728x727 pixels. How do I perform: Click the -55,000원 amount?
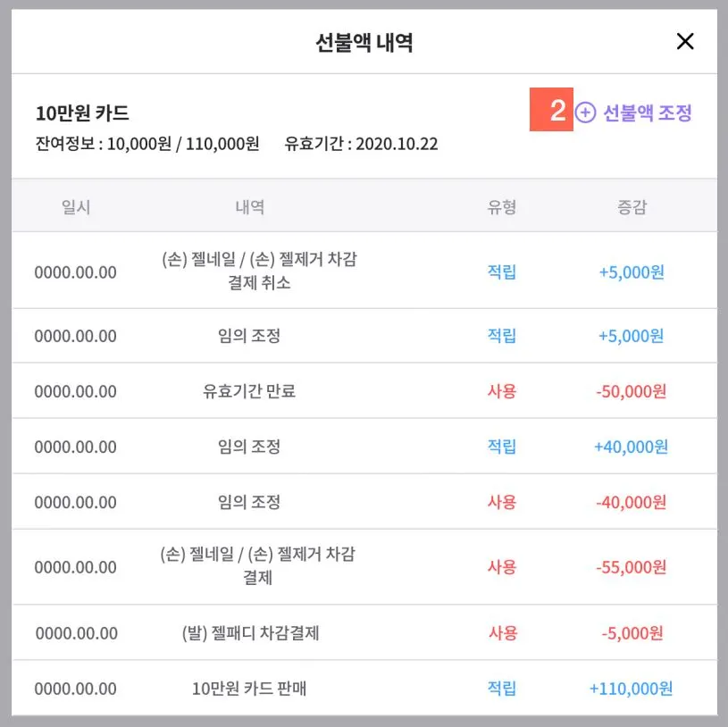631,567
